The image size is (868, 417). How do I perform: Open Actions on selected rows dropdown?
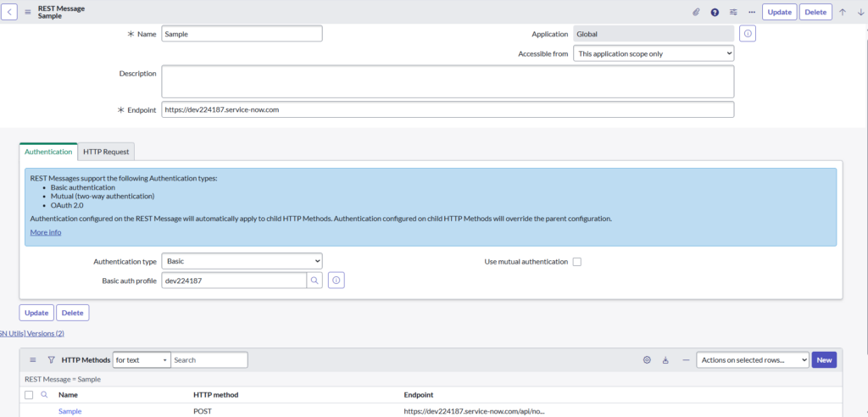[753, 360]
